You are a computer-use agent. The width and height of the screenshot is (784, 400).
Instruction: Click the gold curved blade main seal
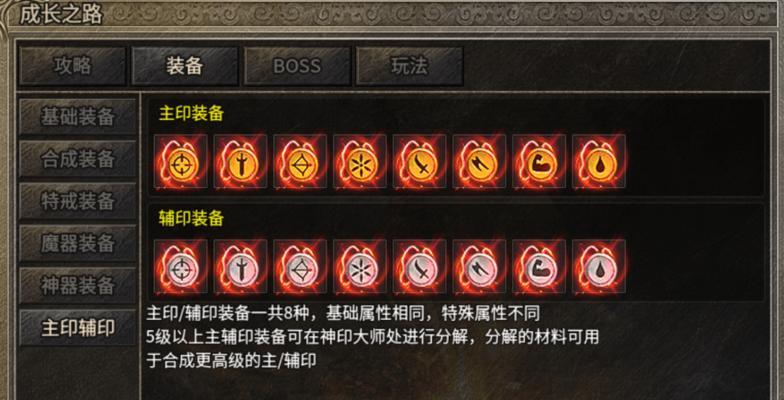tap(420, 161)
